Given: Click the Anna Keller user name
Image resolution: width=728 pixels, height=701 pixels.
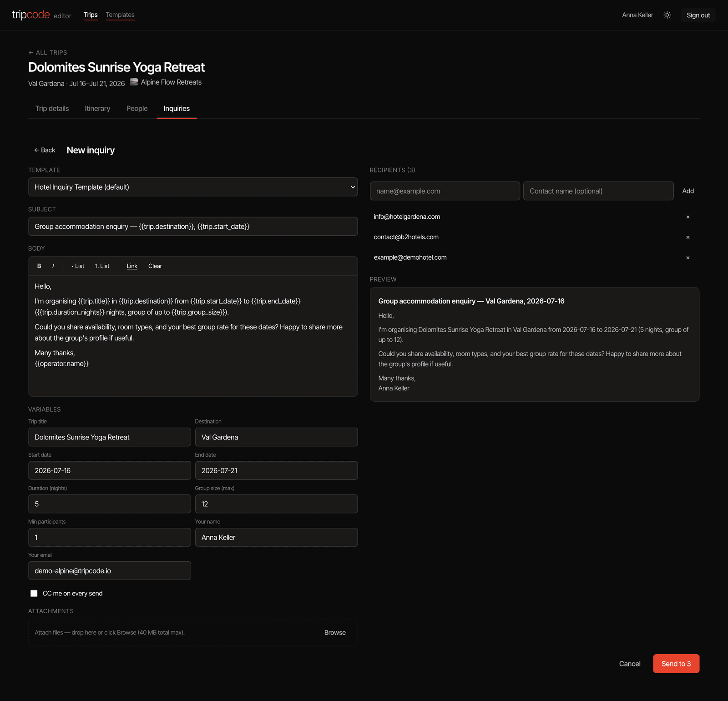Looking at the screenshot, I should [x=637, y=15].
